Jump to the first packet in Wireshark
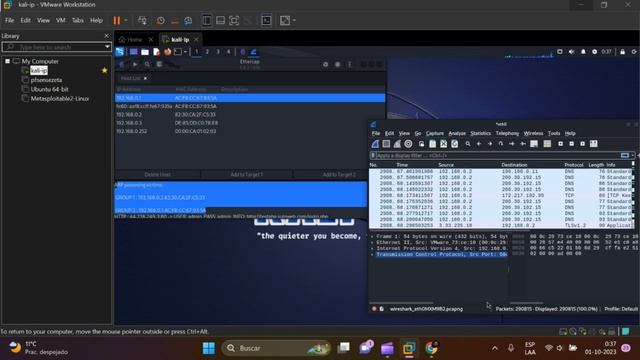Viewport: 640px width, 360px height. (512, 144)
